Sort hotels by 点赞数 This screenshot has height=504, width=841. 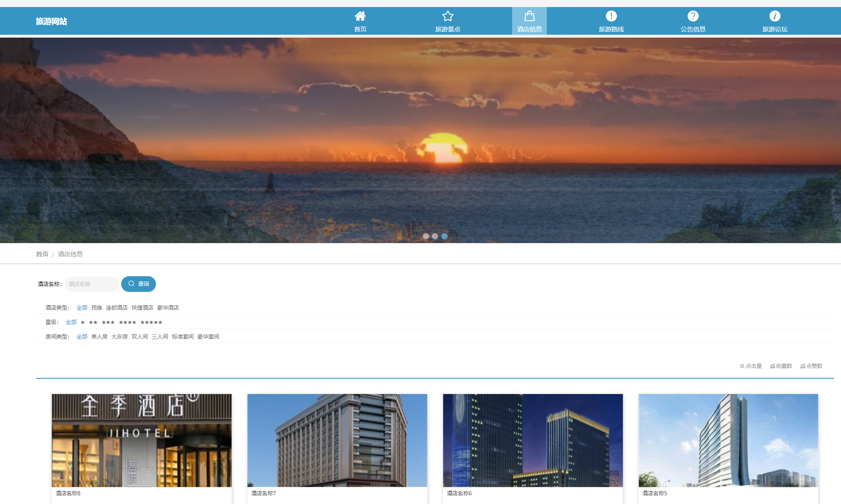(x=811, y=366)
